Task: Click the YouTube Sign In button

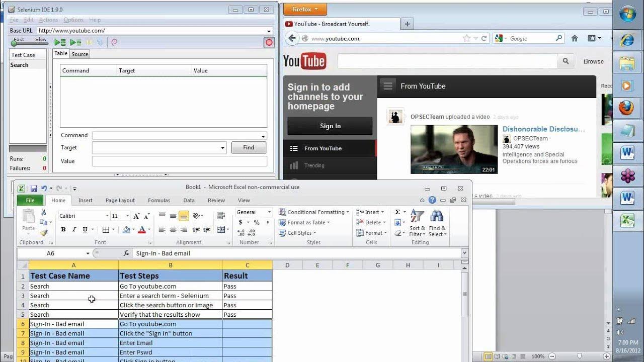Action: [330, 126]
